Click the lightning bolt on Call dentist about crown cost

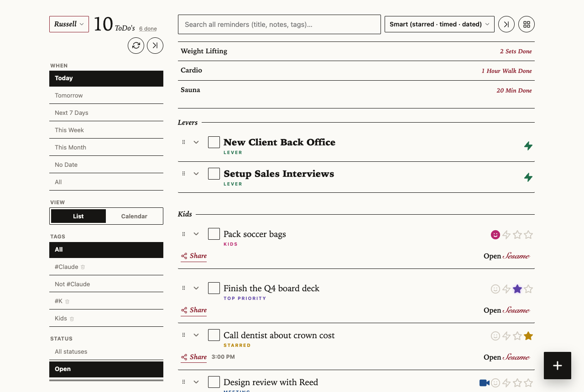(506, 336)
